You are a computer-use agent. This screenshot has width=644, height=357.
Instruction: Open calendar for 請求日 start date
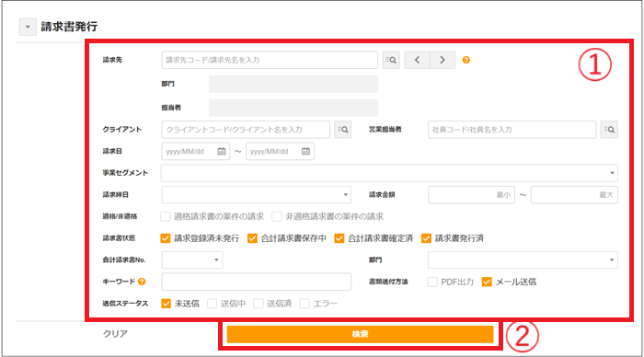click(x=222, y=152)
